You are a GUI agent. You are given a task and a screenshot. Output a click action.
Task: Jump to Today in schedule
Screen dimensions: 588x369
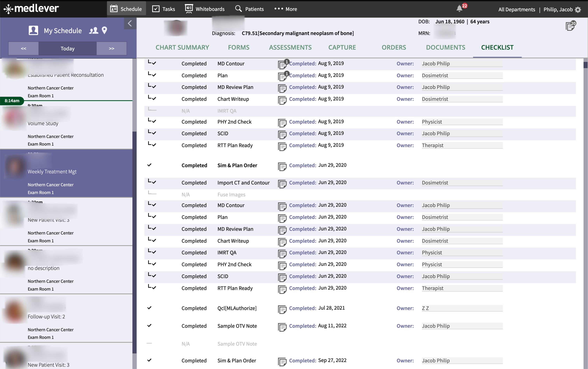[67, 49]
